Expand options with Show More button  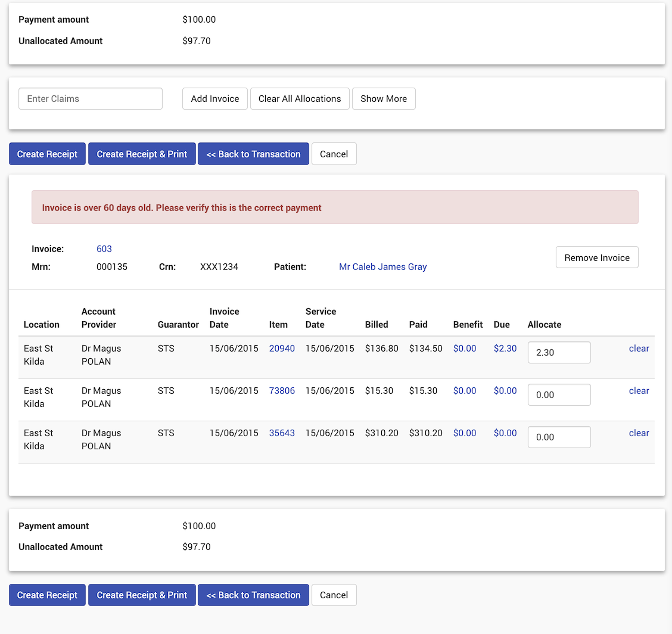pyautogui.click(x=384, y=99)
